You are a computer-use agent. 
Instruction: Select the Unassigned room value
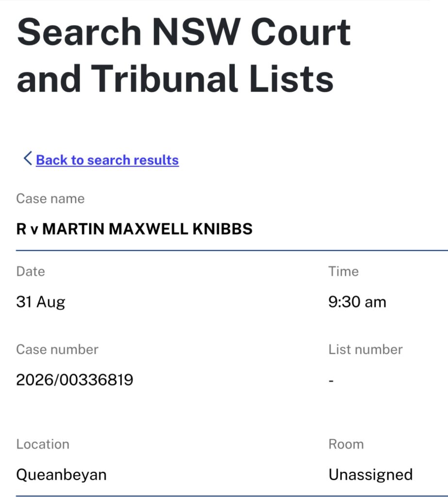point(370,475)
